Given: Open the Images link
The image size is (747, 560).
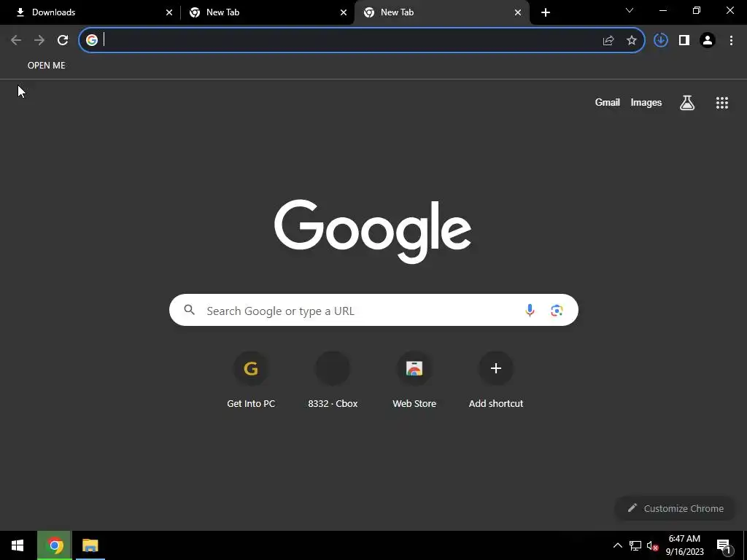Looking at the screenshot, I should pyautogui.click(x=646, y=102).
